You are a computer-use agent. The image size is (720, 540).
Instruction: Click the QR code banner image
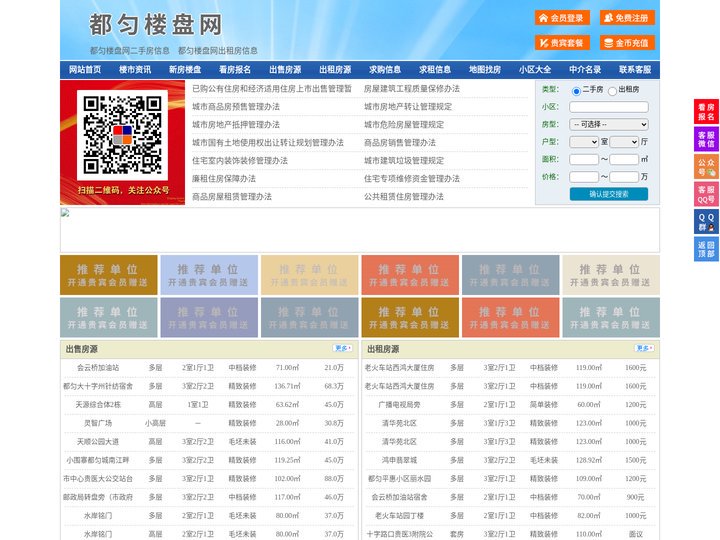pyautogui.click(x=123, y=142)
